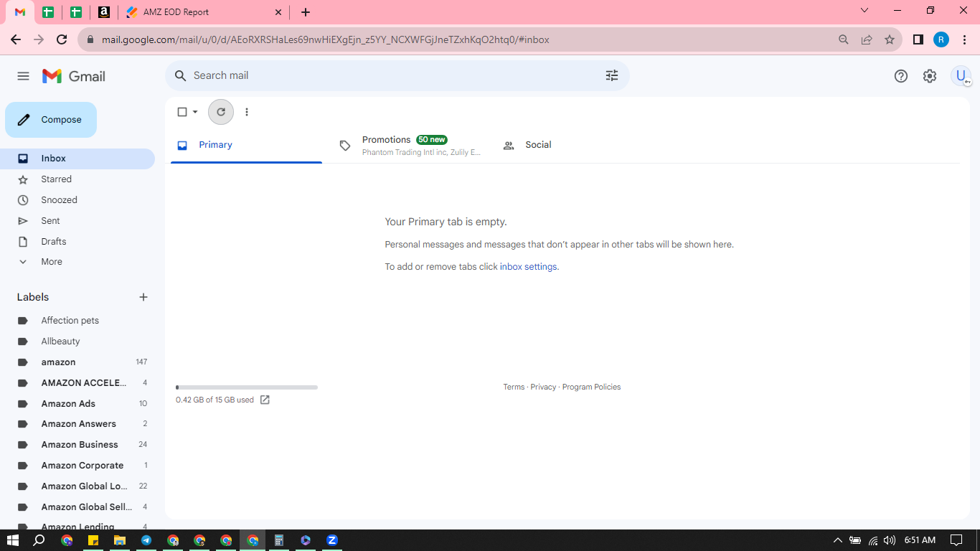Switch to the Promotions tab

coord(410,145)
